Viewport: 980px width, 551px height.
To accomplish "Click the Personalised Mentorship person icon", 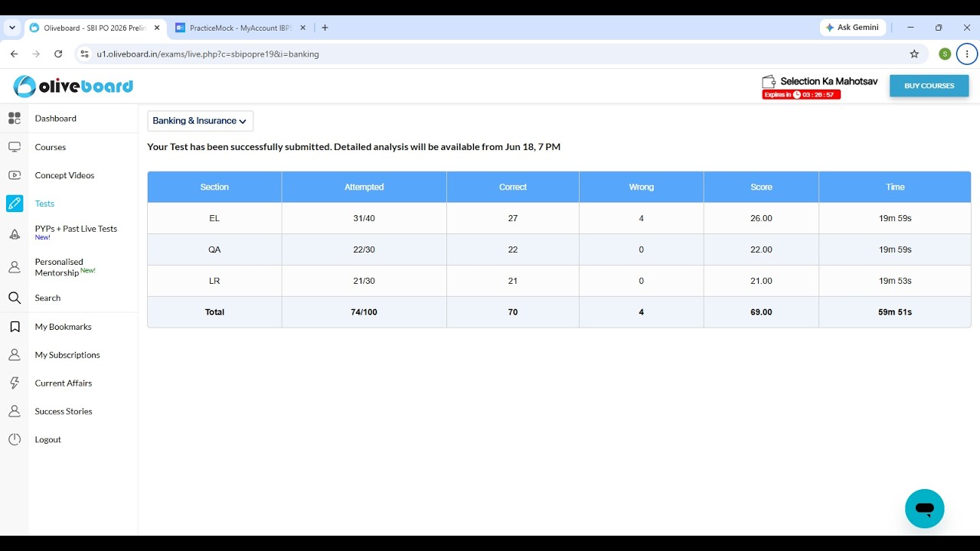I will coord(15,267).
